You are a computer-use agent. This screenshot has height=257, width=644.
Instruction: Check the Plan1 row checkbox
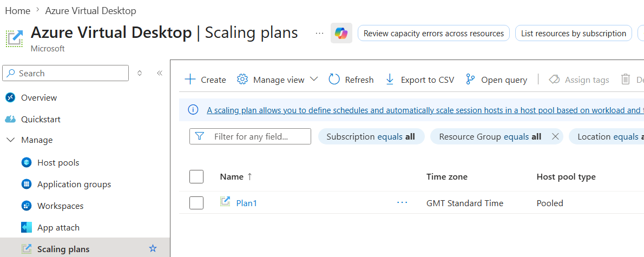tap(196, 202)
